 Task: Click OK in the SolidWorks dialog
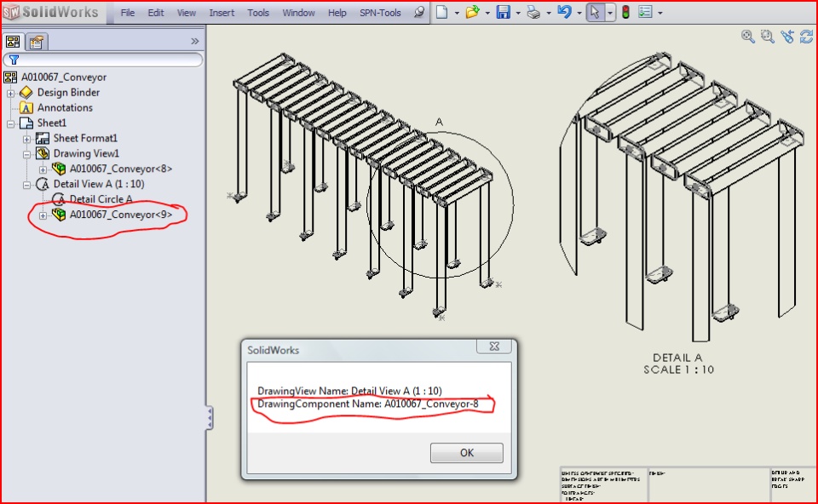(466, 452)
